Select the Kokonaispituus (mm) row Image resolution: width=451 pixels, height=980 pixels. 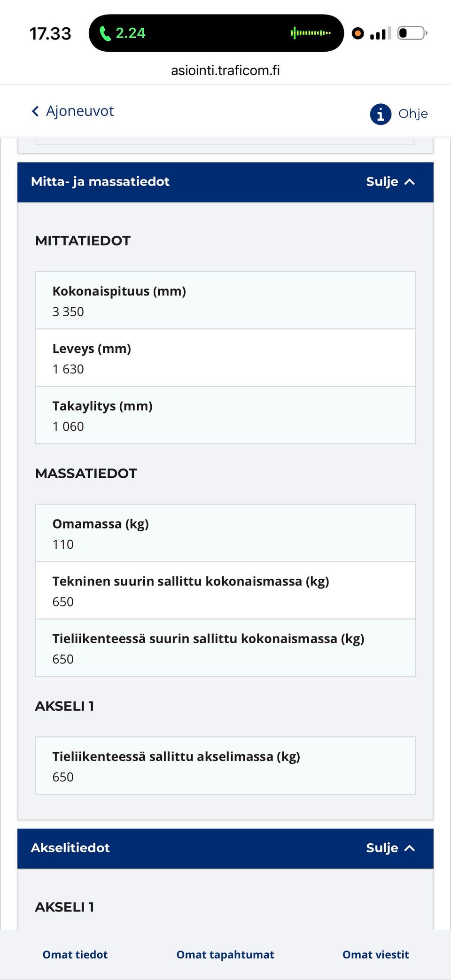click(x=225, y=301)
